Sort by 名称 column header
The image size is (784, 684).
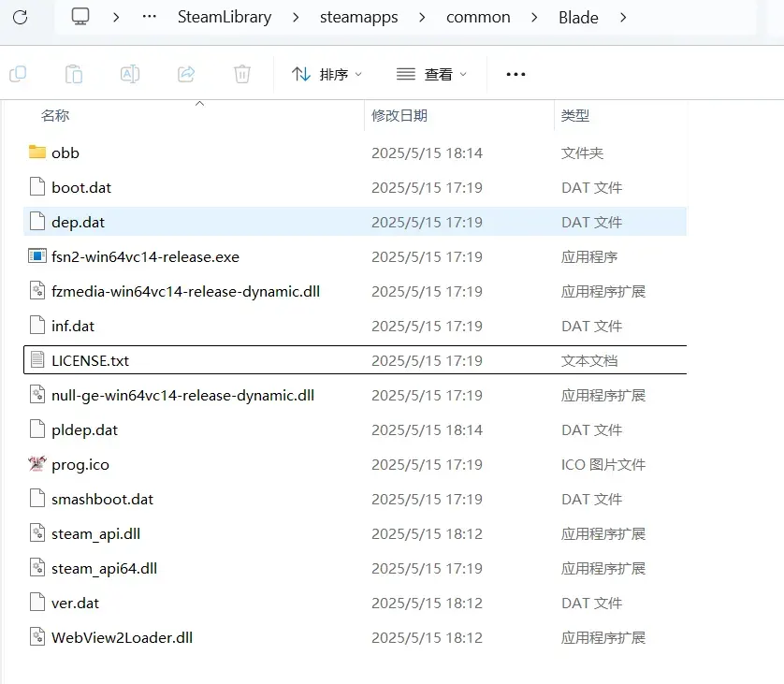pyautogui.click(x=55, y=115)
